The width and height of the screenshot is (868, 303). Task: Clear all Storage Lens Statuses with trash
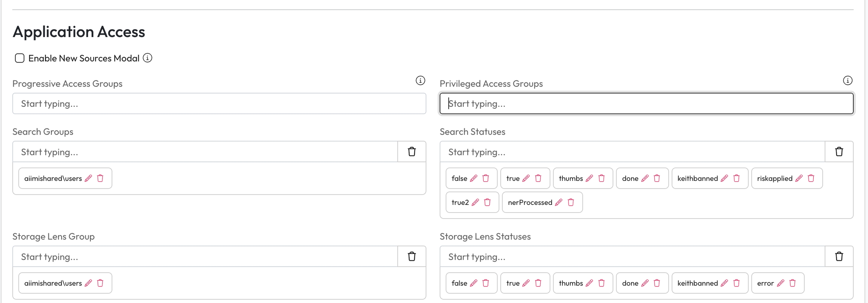(839, 257)
